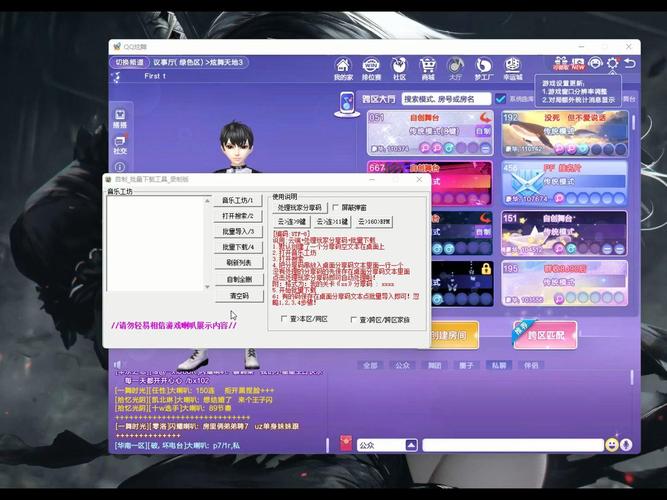667x500 pixels.
Task: Click 音乐工坊 empty list box
Action: (156, 243)
